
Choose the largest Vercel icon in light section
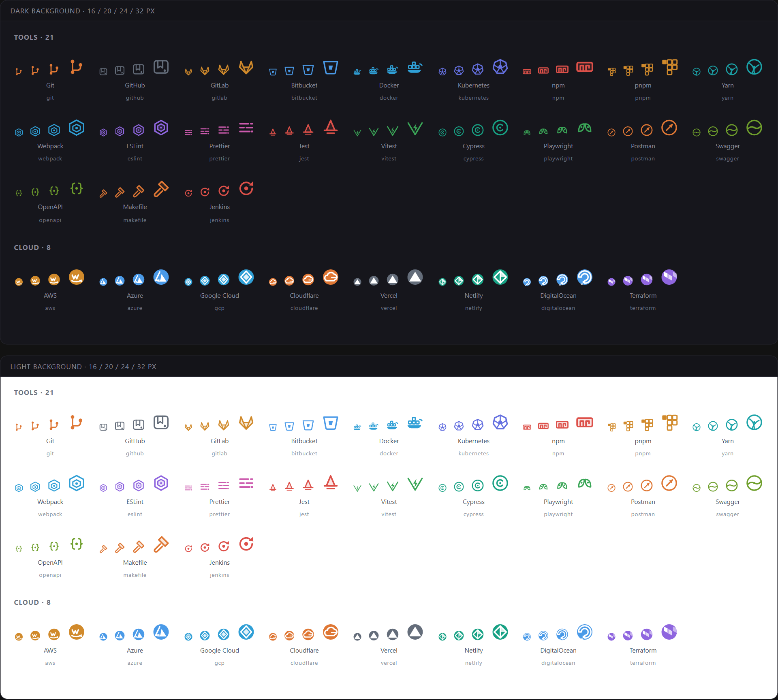[415, 632]
